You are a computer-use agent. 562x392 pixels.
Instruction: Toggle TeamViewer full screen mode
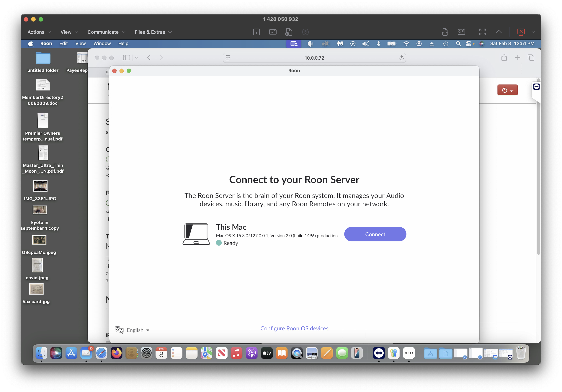point(482,32)
